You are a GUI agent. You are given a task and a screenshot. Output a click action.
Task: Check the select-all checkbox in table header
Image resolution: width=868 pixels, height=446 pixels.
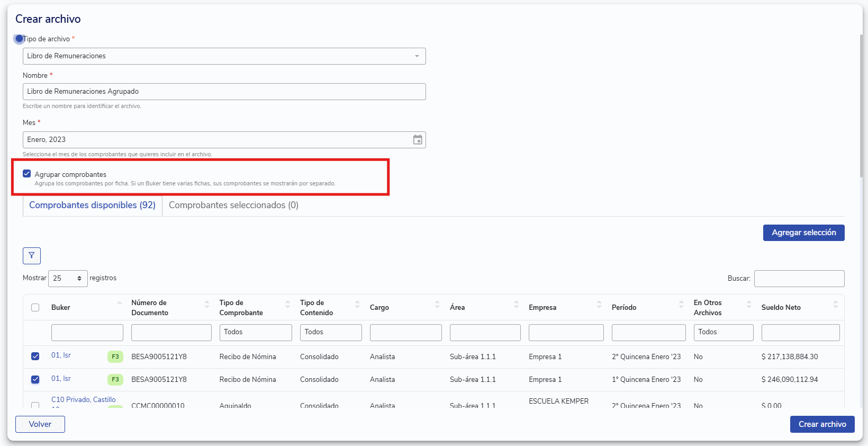coord(35,308)
